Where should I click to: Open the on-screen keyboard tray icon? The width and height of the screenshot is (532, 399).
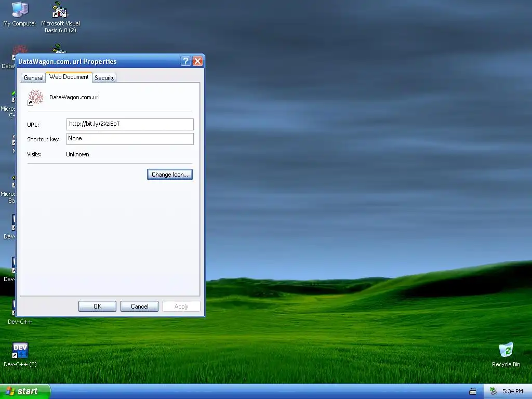click(x=473, y=392)
